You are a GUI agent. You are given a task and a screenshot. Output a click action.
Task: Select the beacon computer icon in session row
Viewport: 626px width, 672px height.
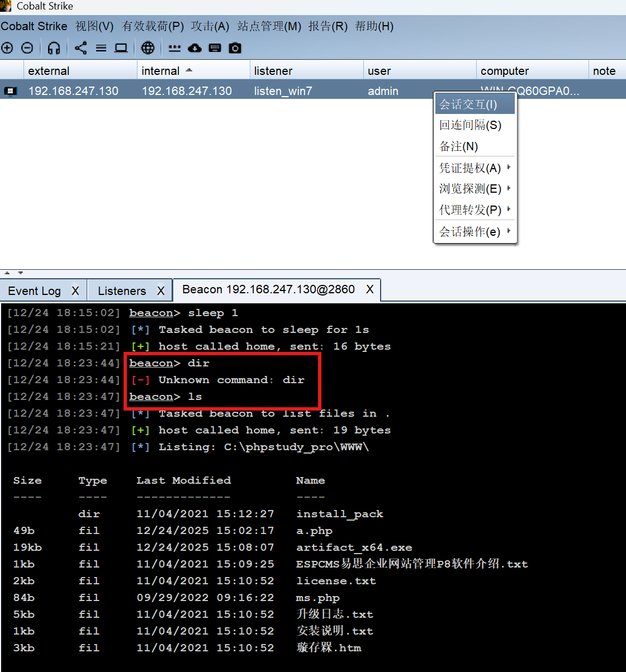[11, 91]
